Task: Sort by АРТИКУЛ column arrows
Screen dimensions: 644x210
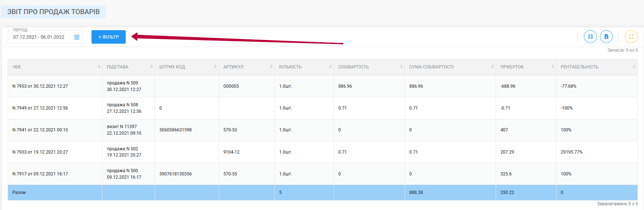Action: point(271,67)
